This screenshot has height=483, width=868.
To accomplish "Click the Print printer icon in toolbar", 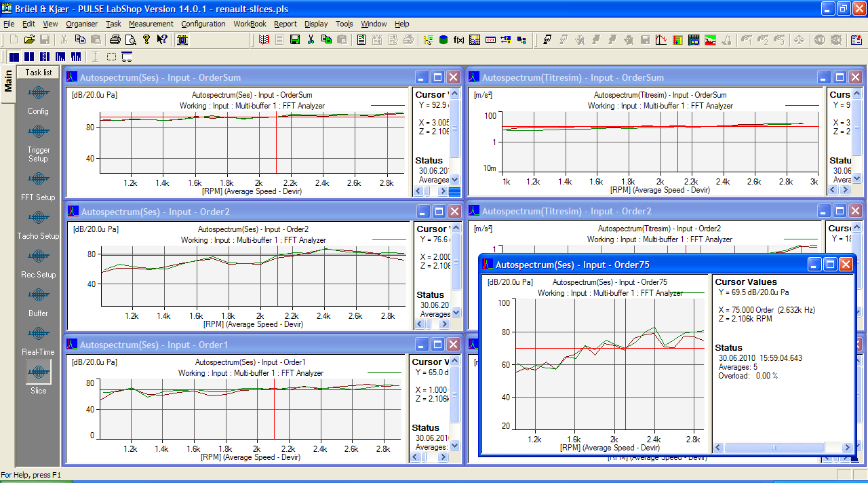I will pos(115,40).
